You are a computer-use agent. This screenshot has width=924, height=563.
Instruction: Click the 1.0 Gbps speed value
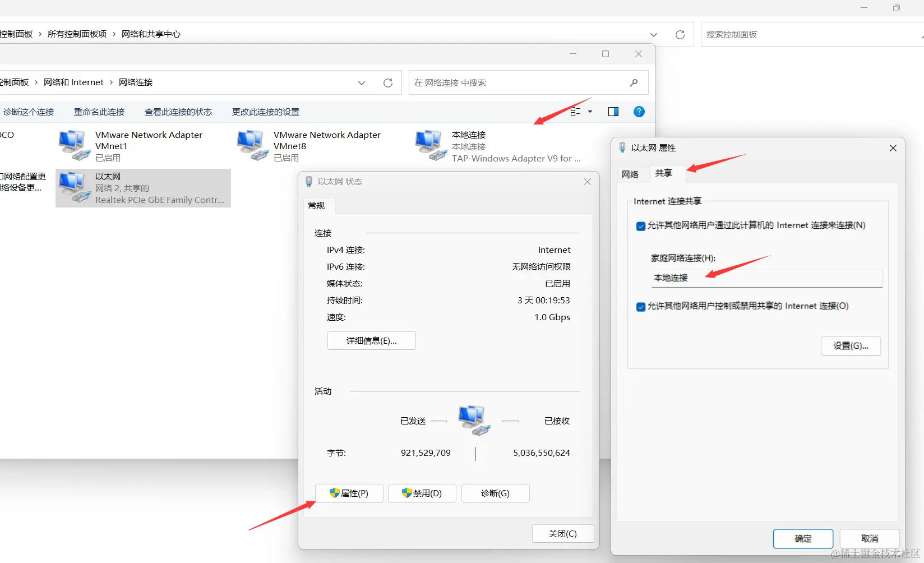pyautogui.click(x=552, y=317)
